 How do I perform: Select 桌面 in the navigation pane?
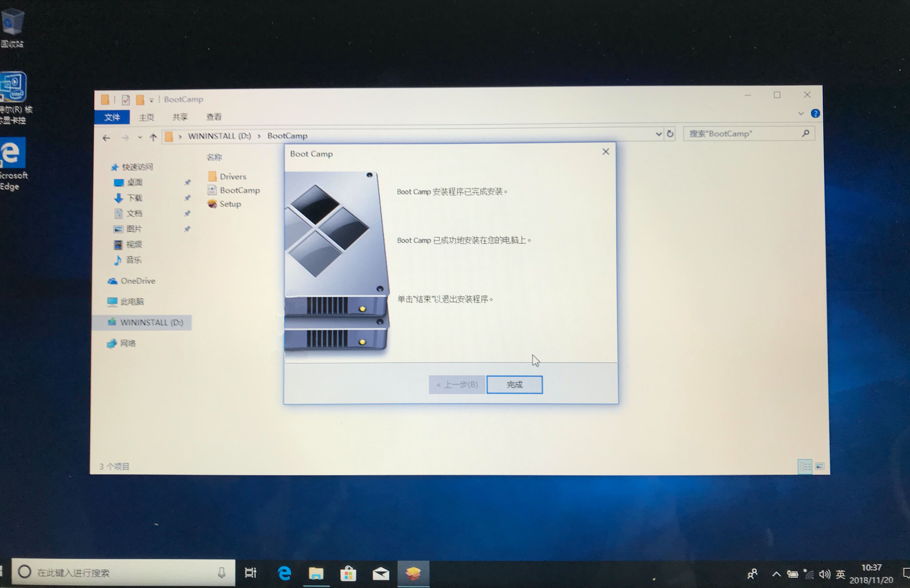pyautogui.click(x=128, y=182)
